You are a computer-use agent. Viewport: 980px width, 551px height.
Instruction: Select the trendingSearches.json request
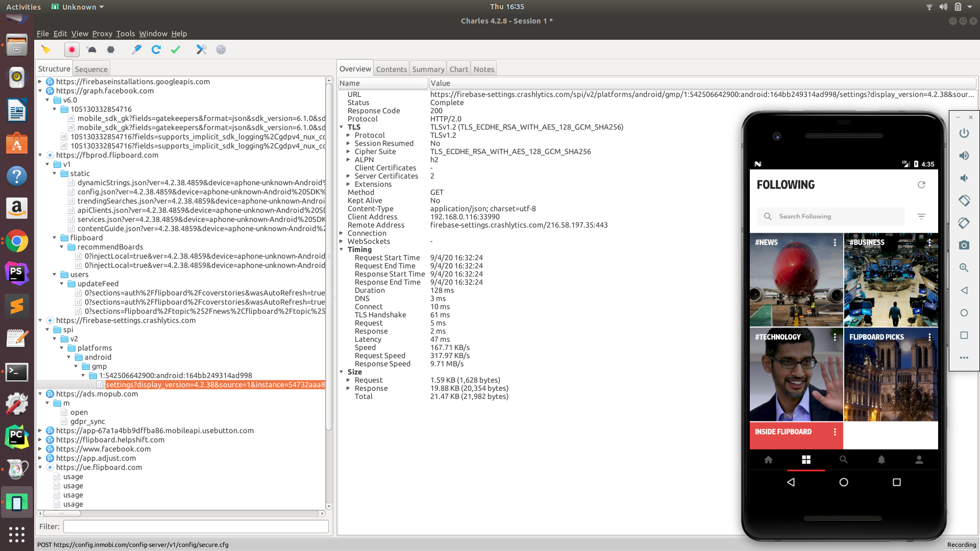(201, 201)
